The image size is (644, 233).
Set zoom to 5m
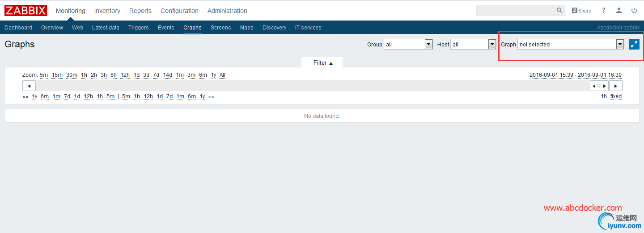click(x=44, y=75)
